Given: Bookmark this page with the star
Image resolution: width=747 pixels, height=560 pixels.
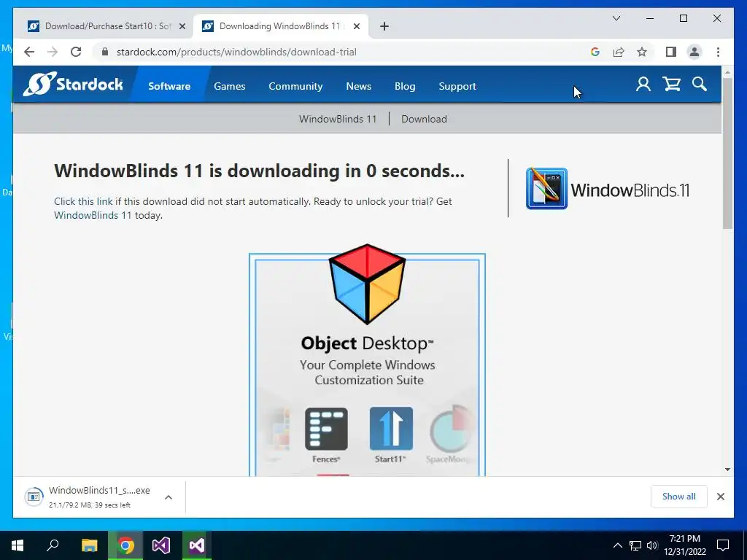Looking at the screenshot, I should click(x=642, y=52).
